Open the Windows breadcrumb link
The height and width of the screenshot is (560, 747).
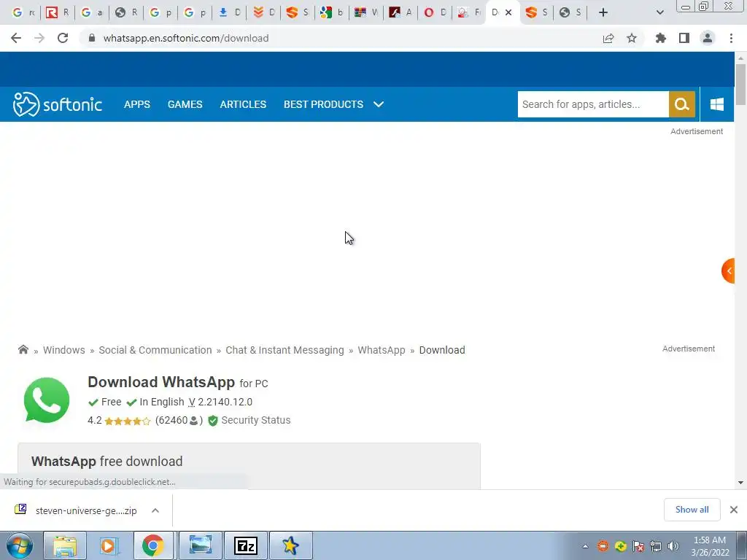64,350
